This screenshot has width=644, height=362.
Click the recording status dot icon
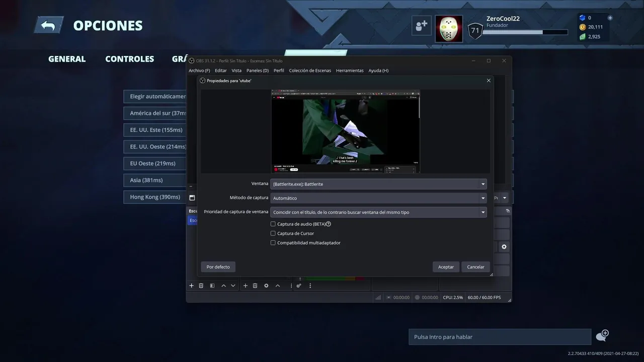[x=417, y=297]
